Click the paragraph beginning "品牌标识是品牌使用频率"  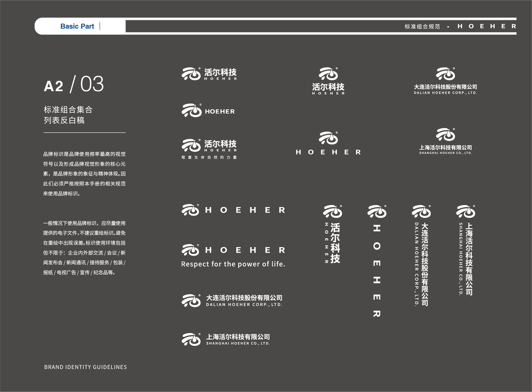84,174
